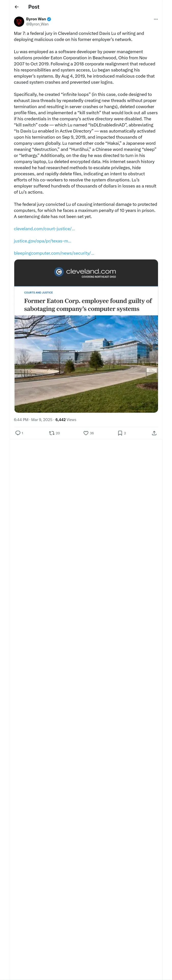This screenshot has height=980, width=172.
Task: Click the post timestamp Mar 9, 2025
Action: [33, 420]
